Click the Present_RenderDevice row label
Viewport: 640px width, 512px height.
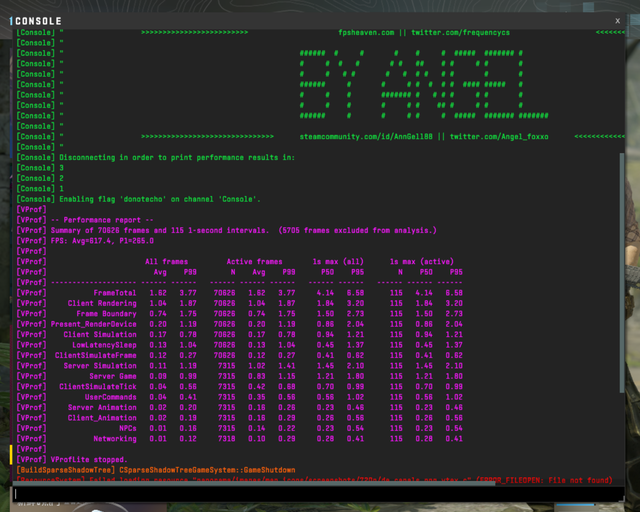coord(93,324)
